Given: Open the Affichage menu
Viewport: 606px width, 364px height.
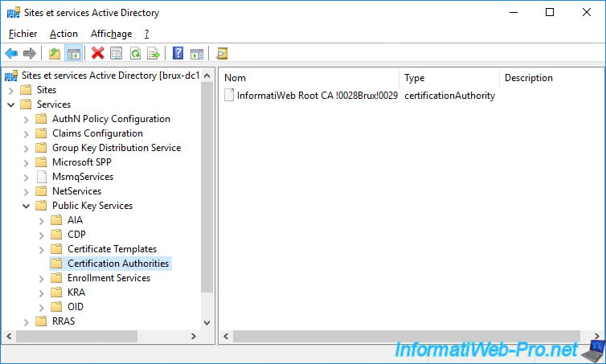Looking at the screenshot, I should point(111,34).
